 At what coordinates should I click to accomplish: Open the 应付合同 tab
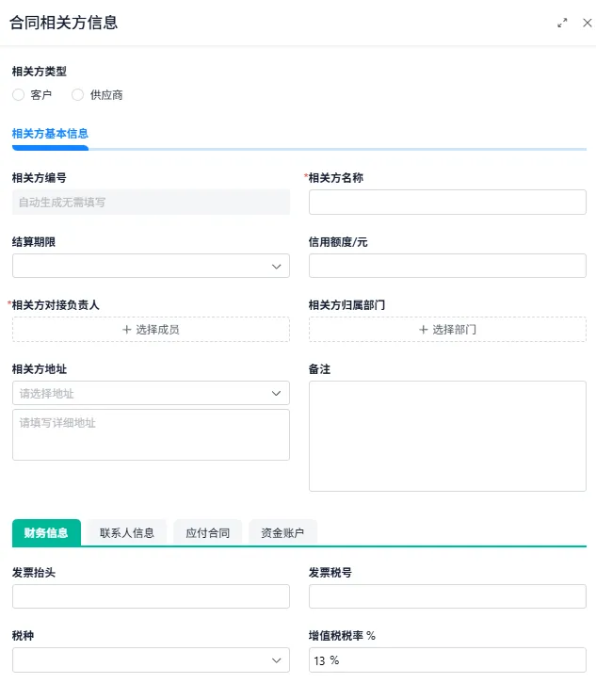207,532
